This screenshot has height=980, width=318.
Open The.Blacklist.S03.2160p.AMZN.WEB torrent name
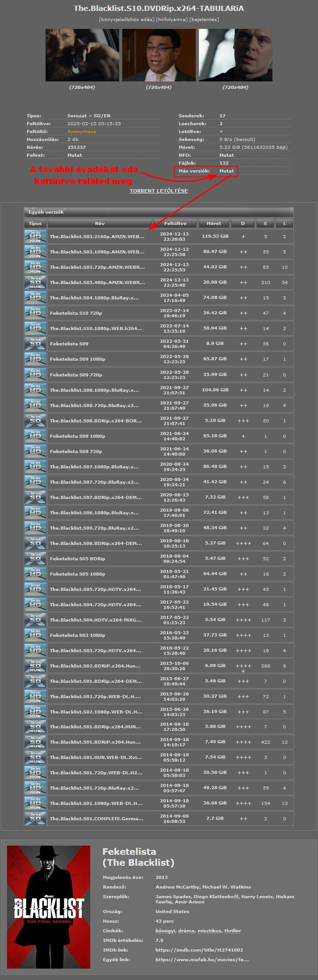click(97, 236)
